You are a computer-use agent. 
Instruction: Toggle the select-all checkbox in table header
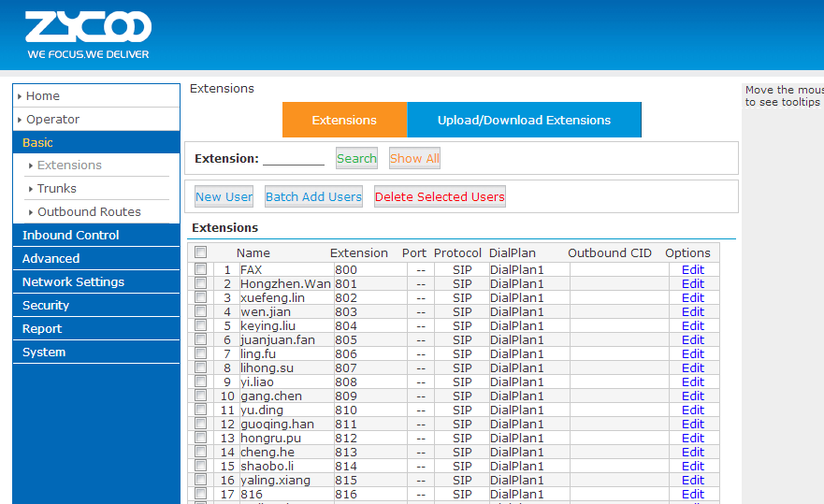point(200,252)
